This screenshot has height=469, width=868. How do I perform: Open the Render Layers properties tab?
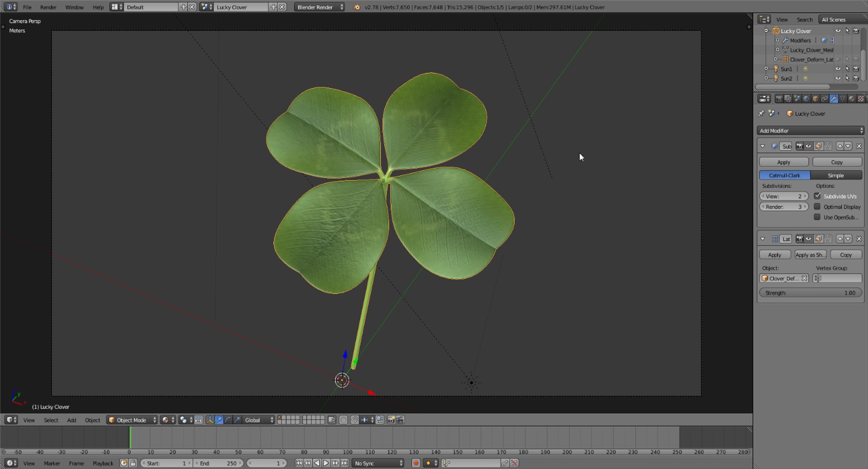point(788,98)
